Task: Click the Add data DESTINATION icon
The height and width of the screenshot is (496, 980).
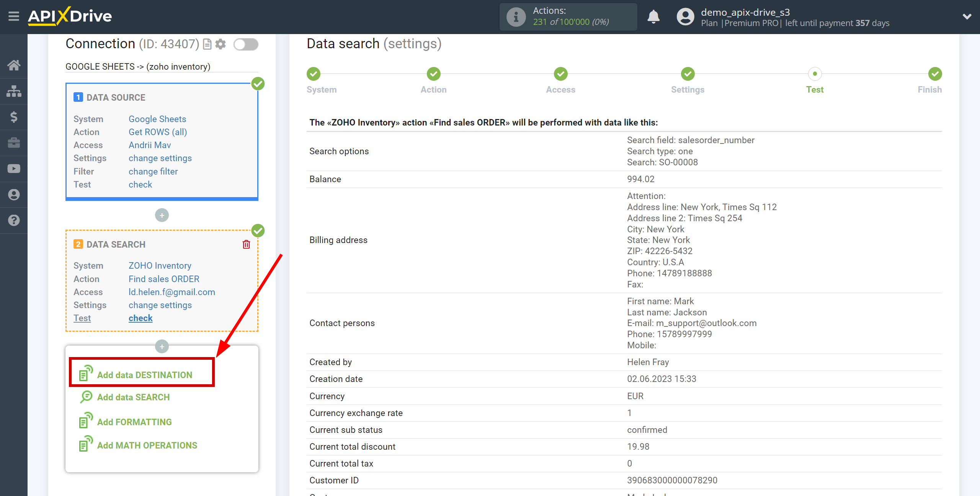Action: (86, 373)
